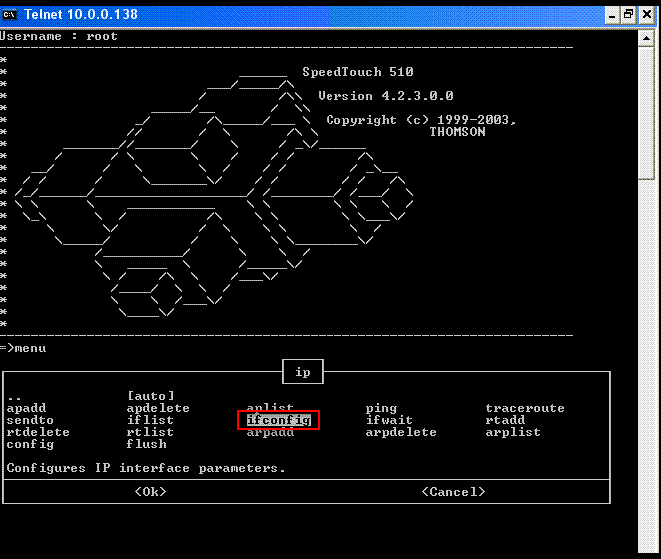Close the Telnet 10.0.0.138 window
This screenshot has height=559, width=661.
(646, 16)
